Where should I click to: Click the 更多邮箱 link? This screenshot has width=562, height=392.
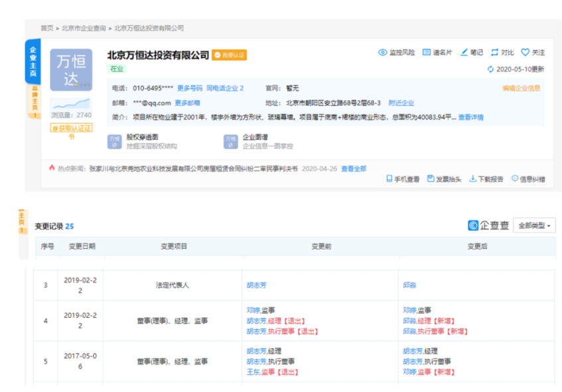coord(187,103)
